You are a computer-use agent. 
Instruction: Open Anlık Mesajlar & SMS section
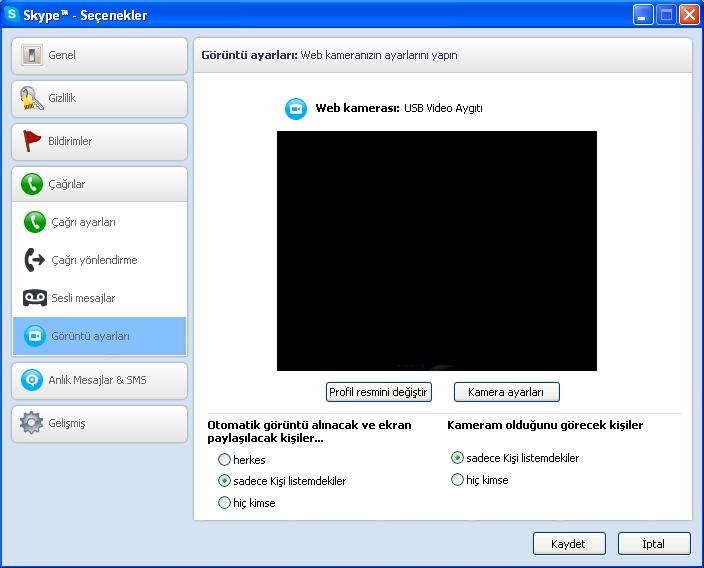pos(99,381)
